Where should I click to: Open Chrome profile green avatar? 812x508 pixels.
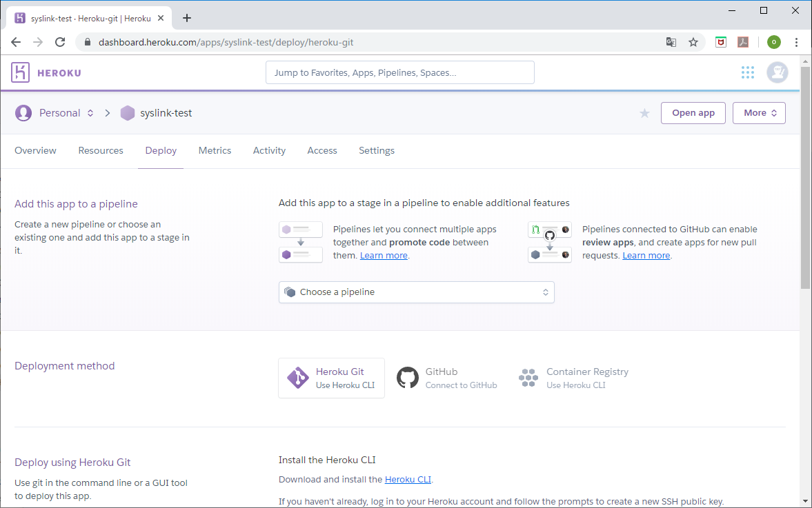pos(773,43)
